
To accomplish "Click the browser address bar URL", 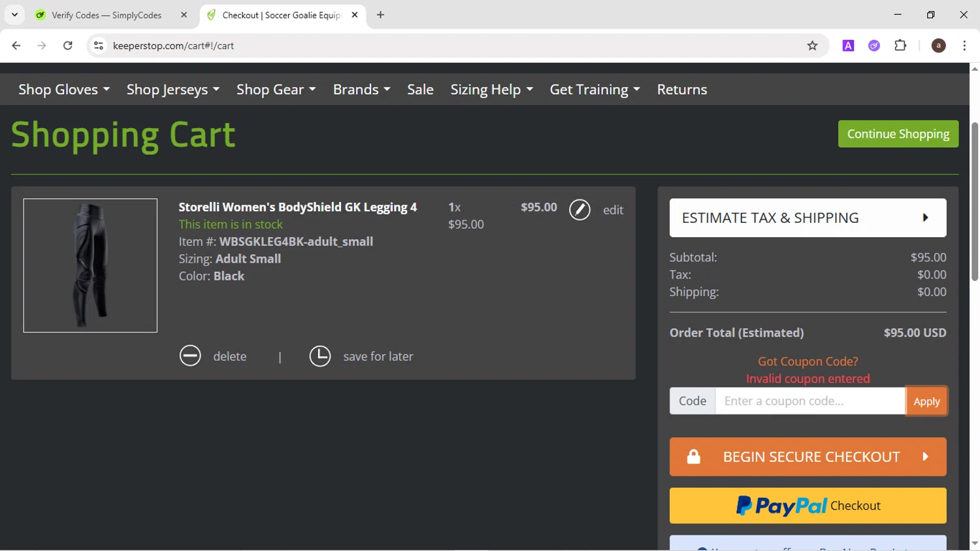I will [x=173, y=46].
